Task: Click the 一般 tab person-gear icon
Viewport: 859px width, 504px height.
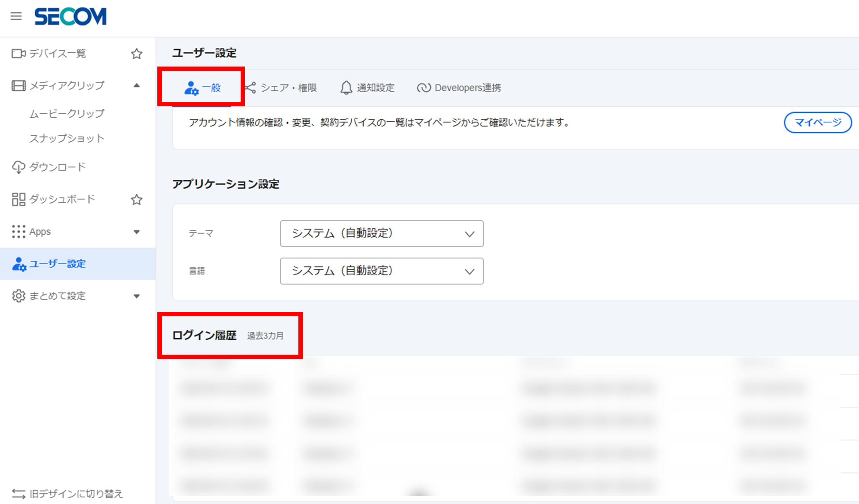Action: pyautogui.click(x=191, y=88)
